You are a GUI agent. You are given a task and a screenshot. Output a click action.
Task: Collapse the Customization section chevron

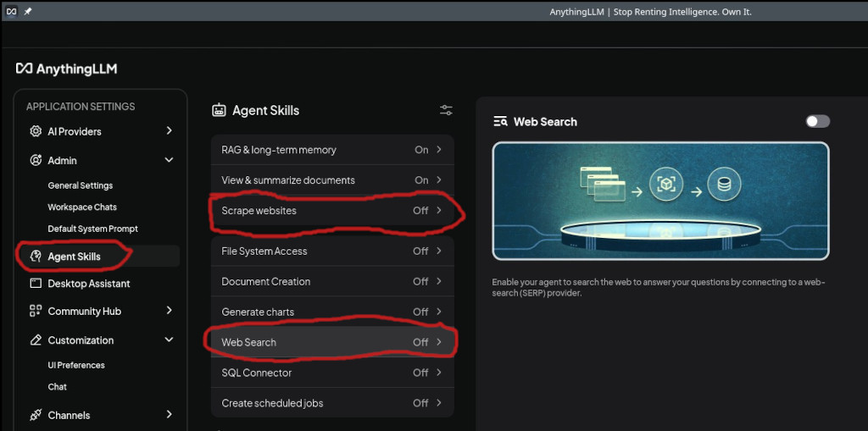(x=169, y=340)
